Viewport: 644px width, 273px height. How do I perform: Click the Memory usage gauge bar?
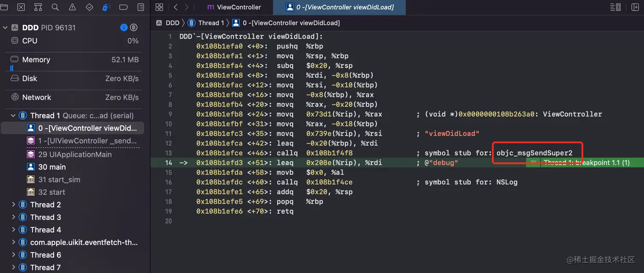[11, 67]
